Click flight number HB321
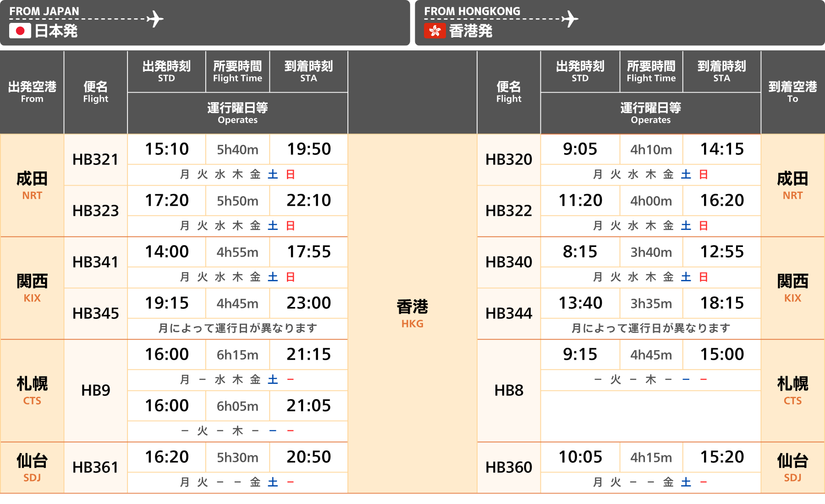The image size is (825, 504). tap(95, 159)
